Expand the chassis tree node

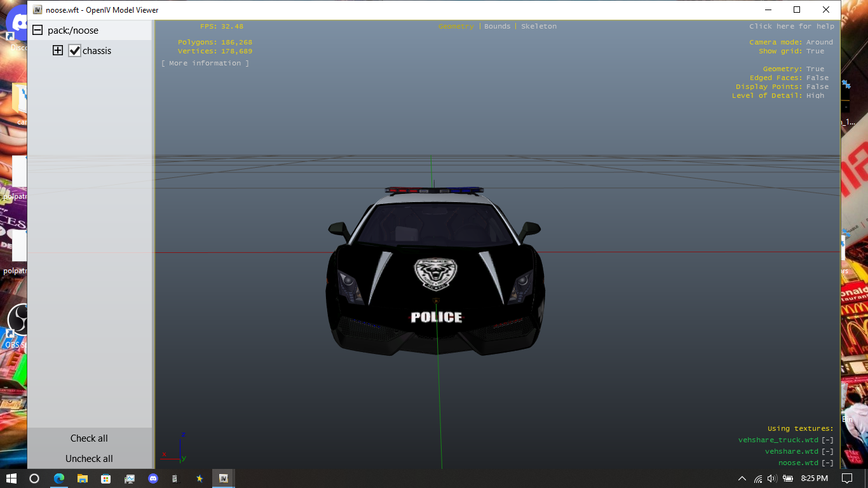pos(58,51)
